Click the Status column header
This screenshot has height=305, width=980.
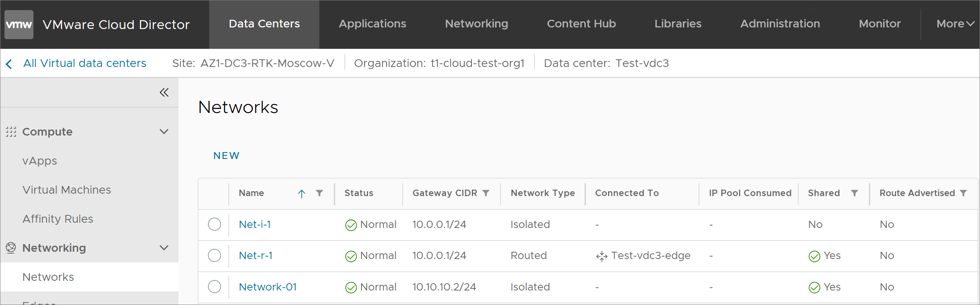pos(359,193)
